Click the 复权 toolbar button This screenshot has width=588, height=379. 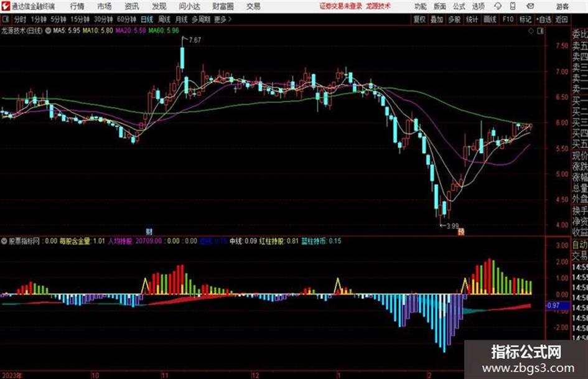(419, 19)
